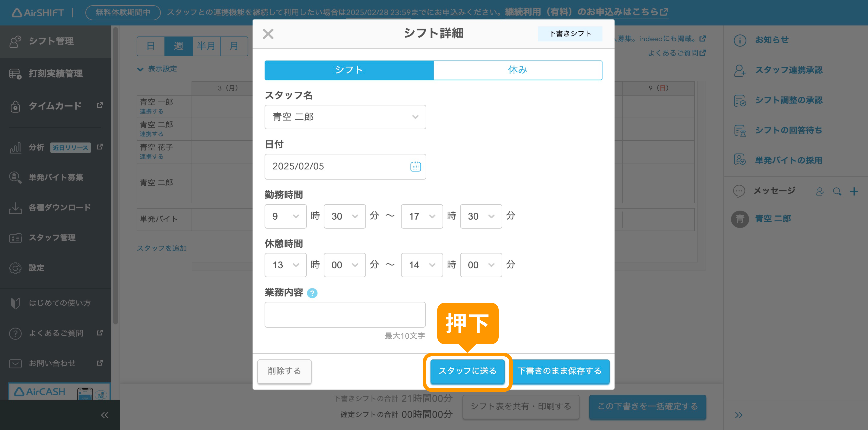Click the シフトの回答待ち icon
The width and height of the screenshot is (868, 430).
740,130
